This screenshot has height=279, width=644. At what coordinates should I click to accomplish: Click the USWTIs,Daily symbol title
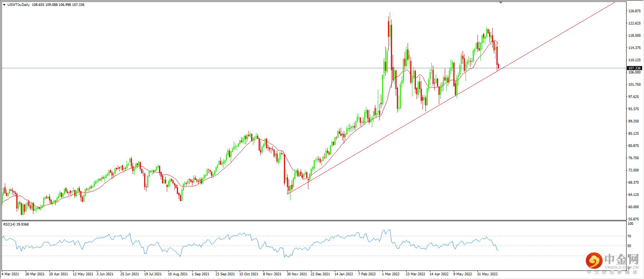[x=19, y=5]
